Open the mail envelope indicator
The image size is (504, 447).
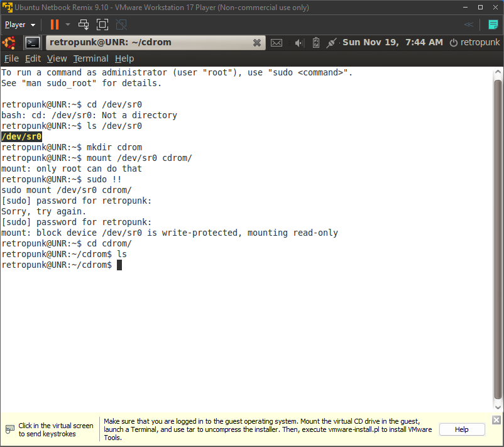click(277, 43)
